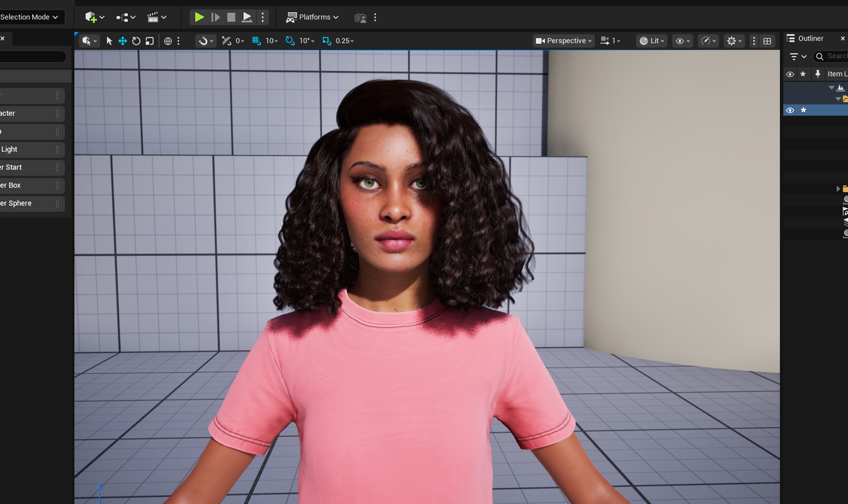Click the multi-user broadcast icon
The height and width of the screenshot is (504, 848).
click(x=360, y=17)
